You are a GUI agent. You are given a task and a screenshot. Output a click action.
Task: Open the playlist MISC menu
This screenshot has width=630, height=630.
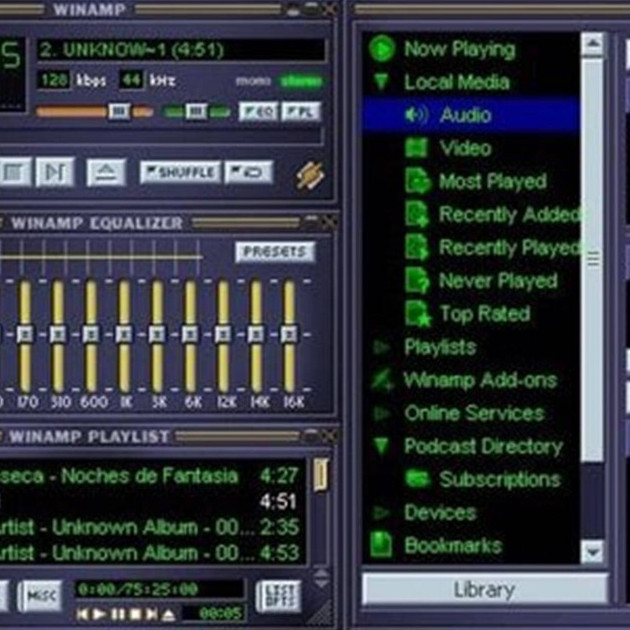coord(40,596)
